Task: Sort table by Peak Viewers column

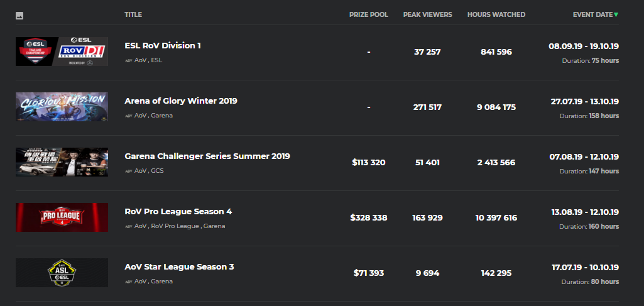Action: click(x=427, y=14)
